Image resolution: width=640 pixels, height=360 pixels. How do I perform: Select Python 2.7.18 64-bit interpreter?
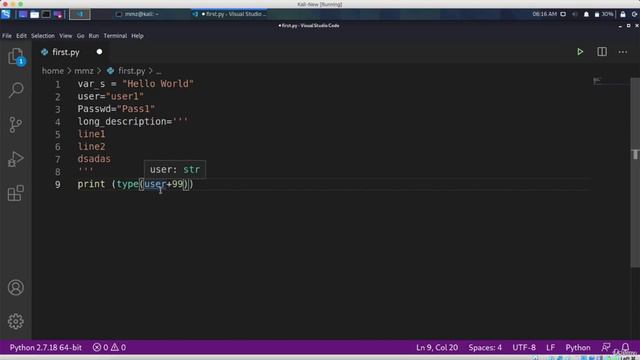click(46, 347)
